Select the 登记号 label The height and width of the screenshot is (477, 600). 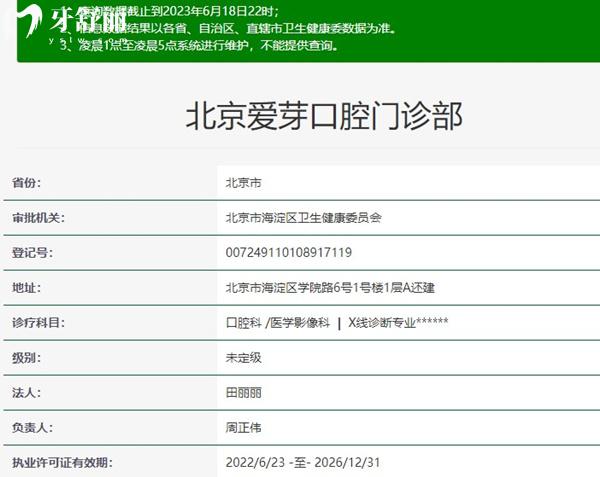tap(32, 252)
